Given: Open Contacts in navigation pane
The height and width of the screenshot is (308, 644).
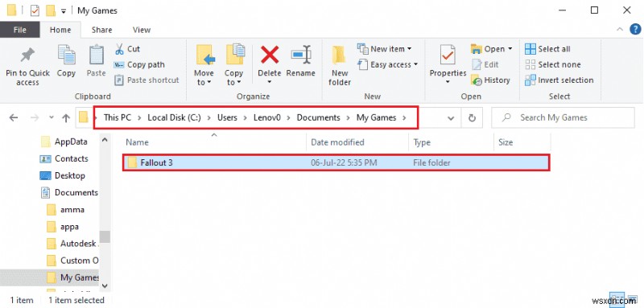Looking at the screenshot, I should (x=64, y=158).
